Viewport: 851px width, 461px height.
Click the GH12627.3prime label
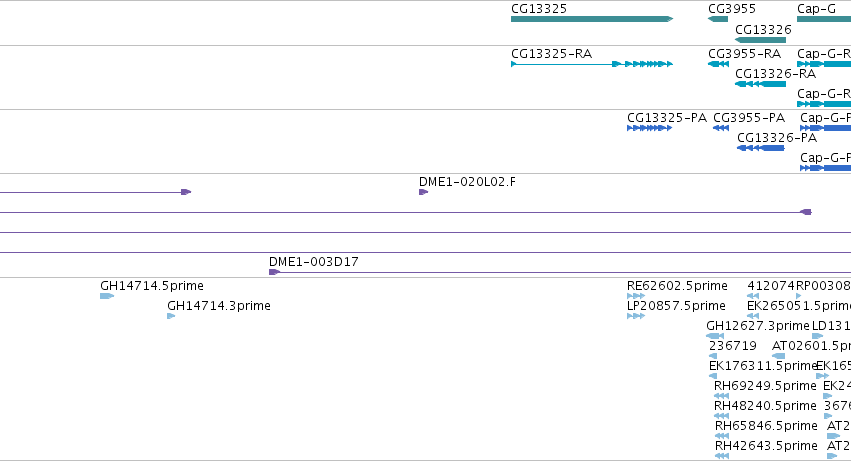coord(758,326)
